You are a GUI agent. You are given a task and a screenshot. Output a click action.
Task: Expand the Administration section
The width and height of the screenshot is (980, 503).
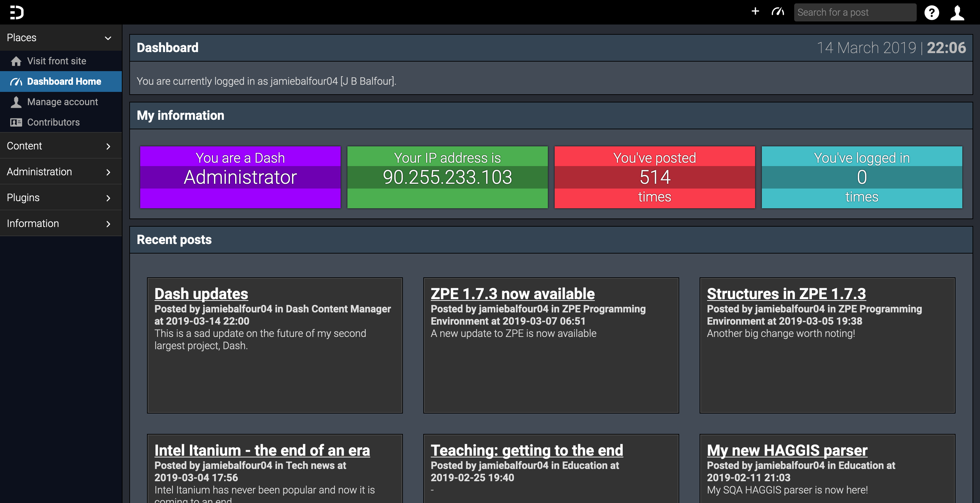tap(108, 172)
